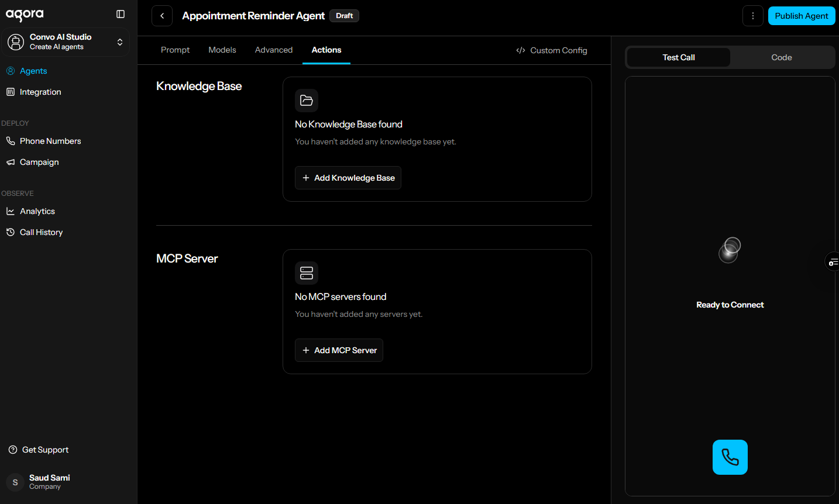Switch to the Models tab
The width and height of the screenshot is (839, 504).
click(222, 50)
